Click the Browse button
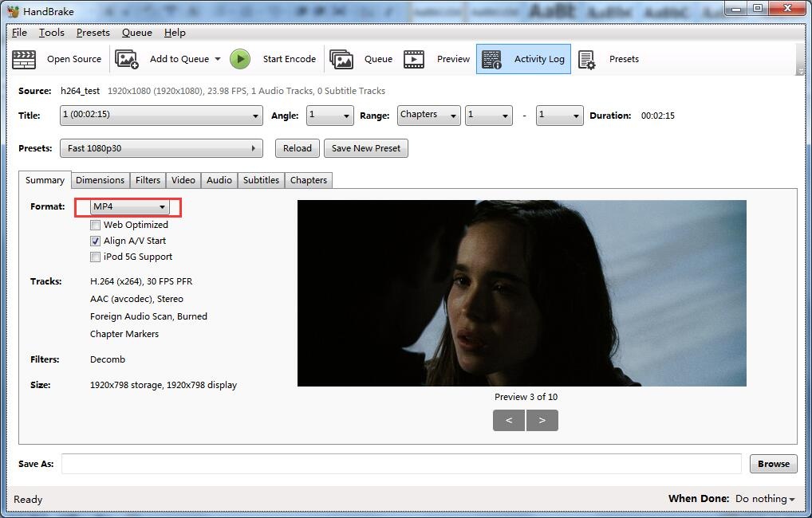The width and height of the screenshot is (812, 518). point(774,464)
